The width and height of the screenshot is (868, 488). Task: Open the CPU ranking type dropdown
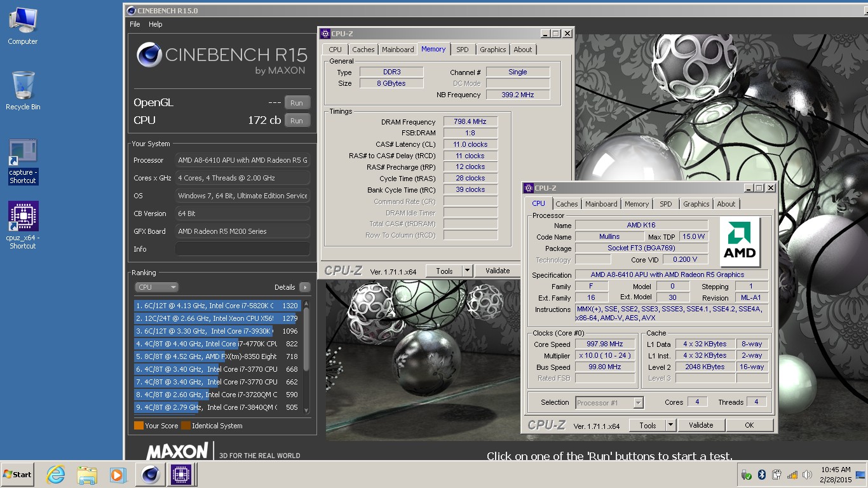click(156, 287)
